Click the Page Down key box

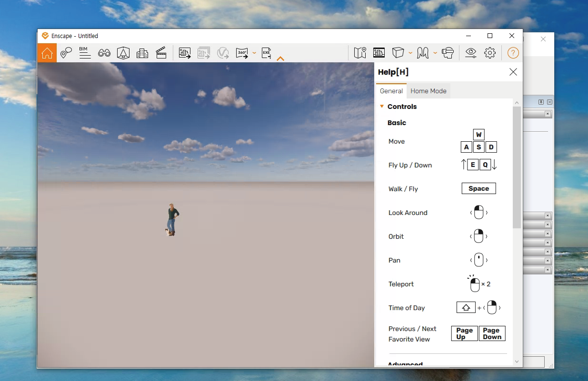click(492, 333)
